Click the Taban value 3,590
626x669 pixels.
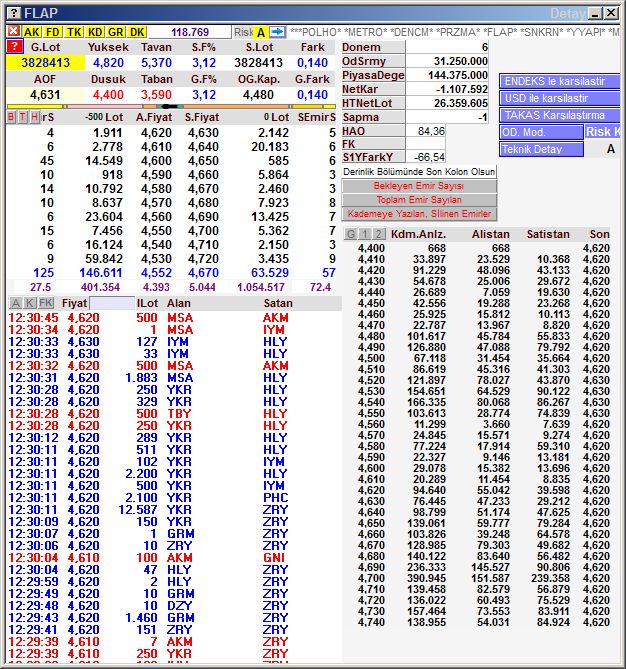[157, 95]
